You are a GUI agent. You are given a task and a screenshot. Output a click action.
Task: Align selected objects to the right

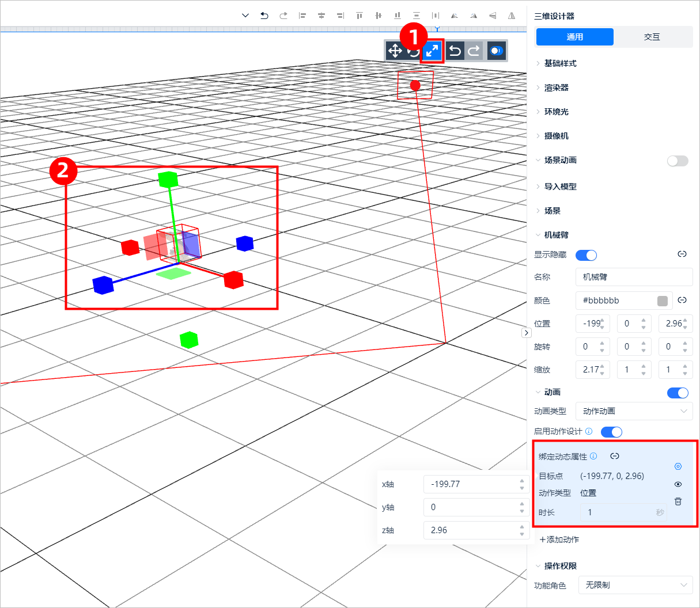coord(340,16)
